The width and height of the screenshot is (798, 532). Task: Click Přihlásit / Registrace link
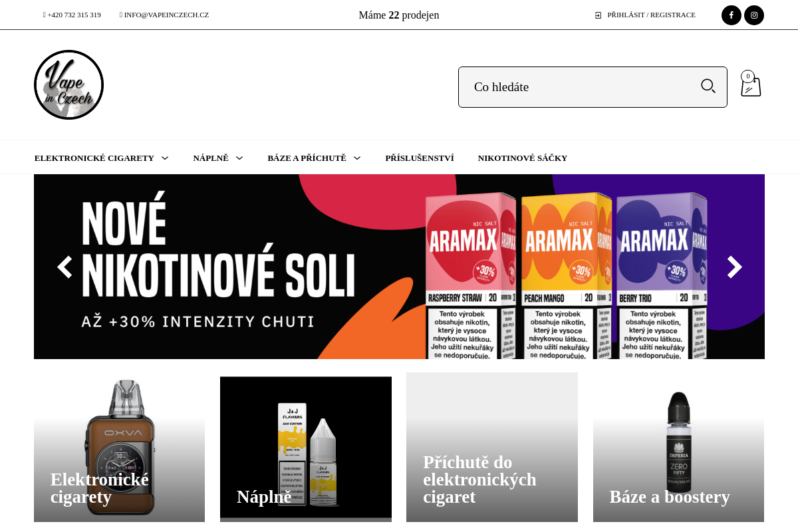(x=651, y=15)
